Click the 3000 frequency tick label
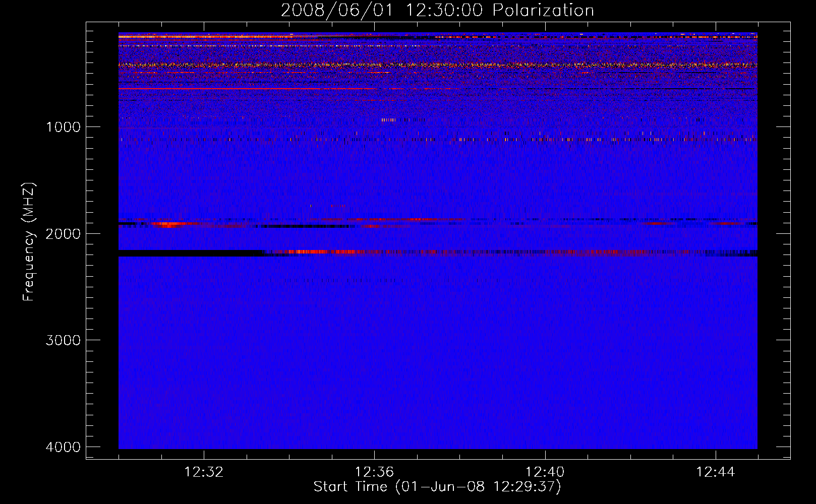The image size is (816, 504). (63, 340)
